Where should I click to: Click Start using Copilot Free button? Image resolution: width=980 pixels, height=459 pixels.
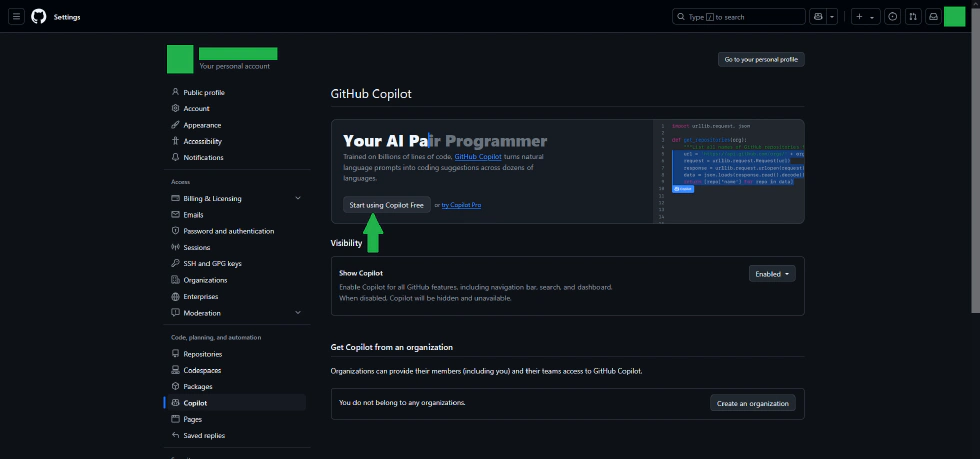pos(386,205)
